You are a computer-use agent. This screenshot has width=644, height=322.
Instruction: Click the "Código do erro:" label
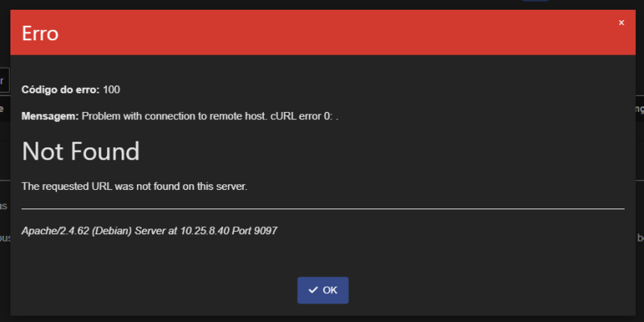click(x=60, y=90)
